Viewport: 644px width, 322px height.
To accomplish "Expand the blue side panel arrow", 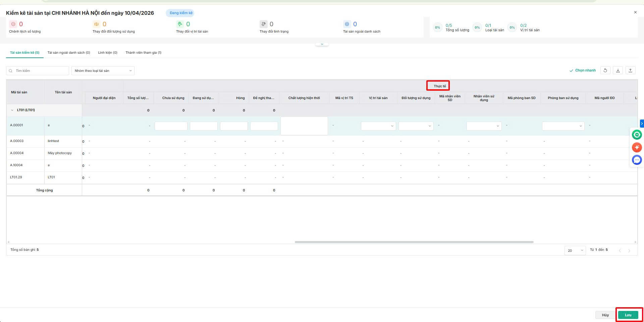I will point(642,124).
